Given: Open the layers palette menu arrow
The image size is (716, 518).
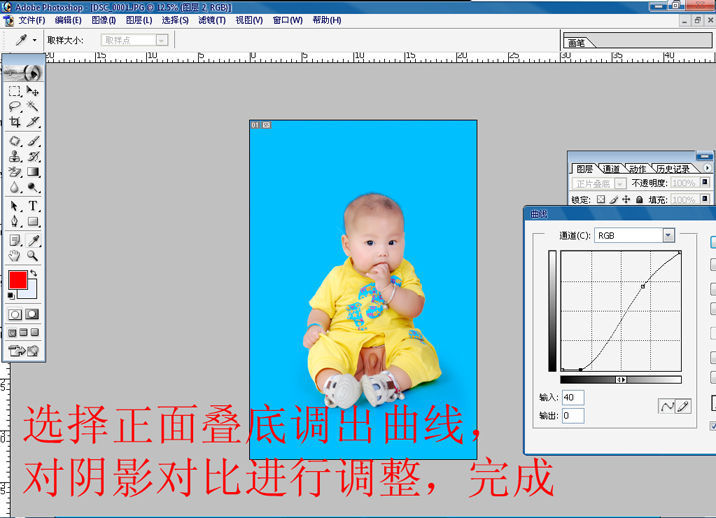Looking at the screenshot, I should [x=707, y=168].
